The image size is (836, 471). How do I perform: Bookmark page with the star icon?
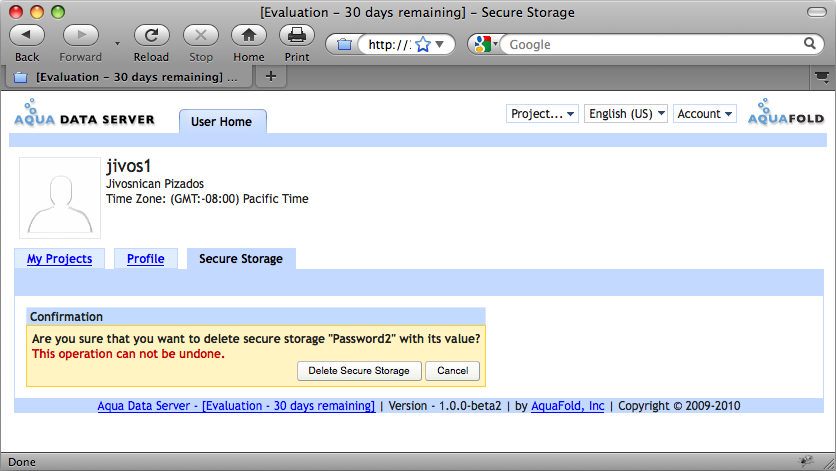tap(423, 44)
